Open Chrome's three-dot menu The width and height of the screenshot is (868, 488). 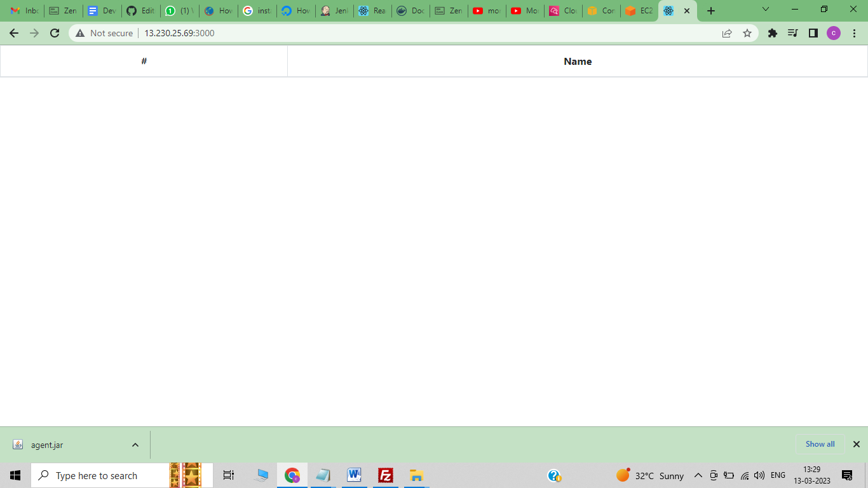[x=853, y=32]
